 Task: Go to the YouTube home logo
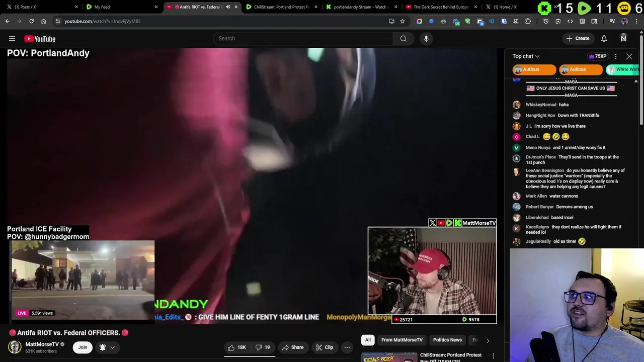point(40,39)
